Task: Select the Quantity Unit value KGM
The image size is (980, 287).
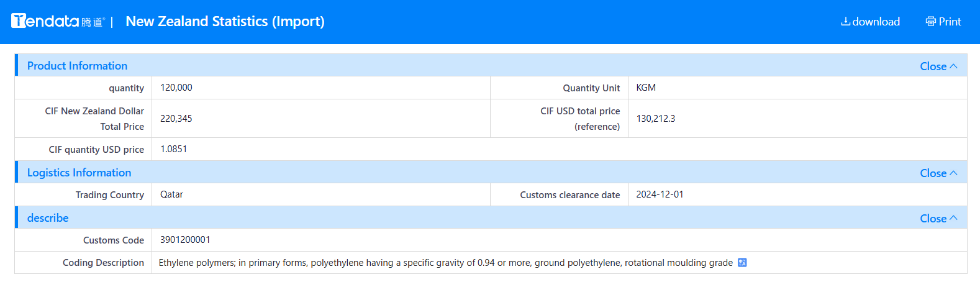Action: (x=646, y=88)
